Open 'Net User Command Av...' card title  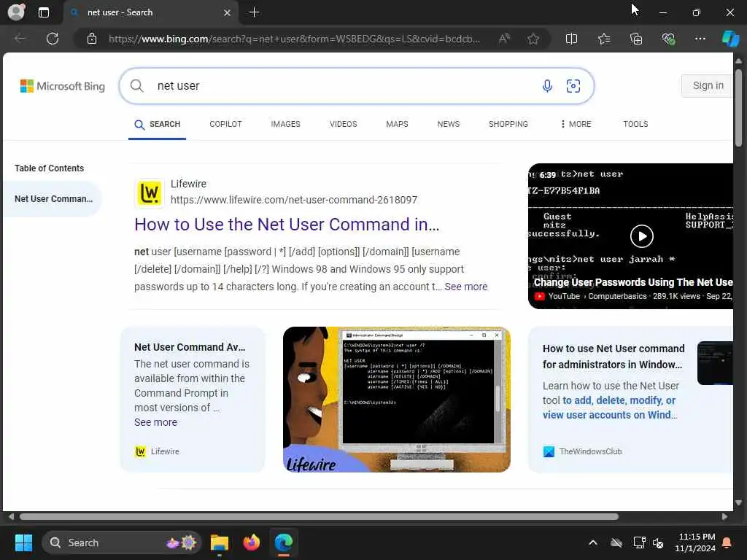coord(190,347)
